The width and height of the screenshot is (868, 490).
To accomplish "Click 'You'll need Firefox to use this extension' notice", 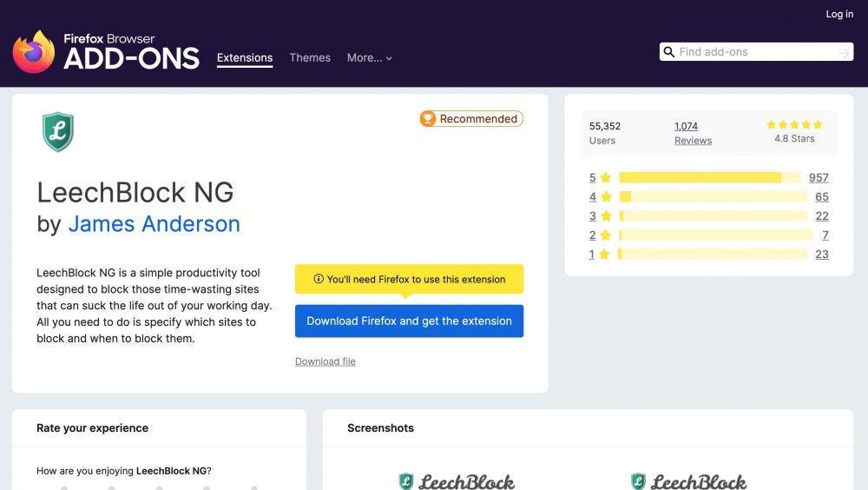I will point(409,279).
